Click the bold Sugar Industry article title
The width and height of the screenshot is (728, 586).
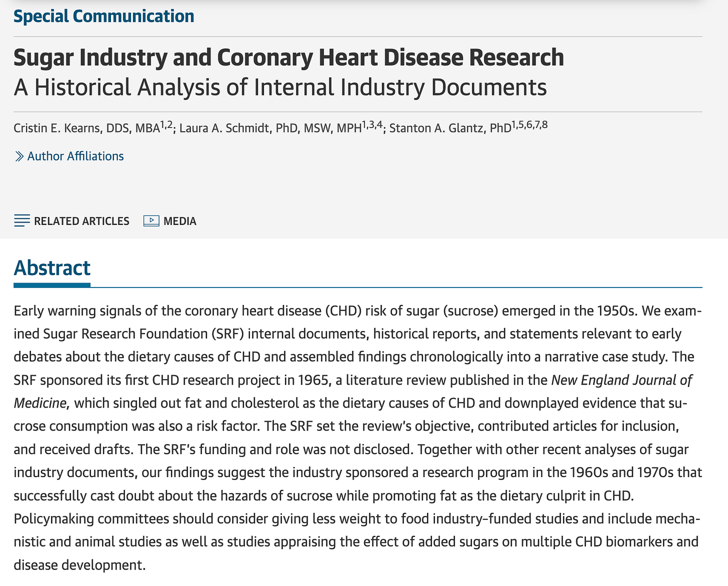click(x=288, y=57)
